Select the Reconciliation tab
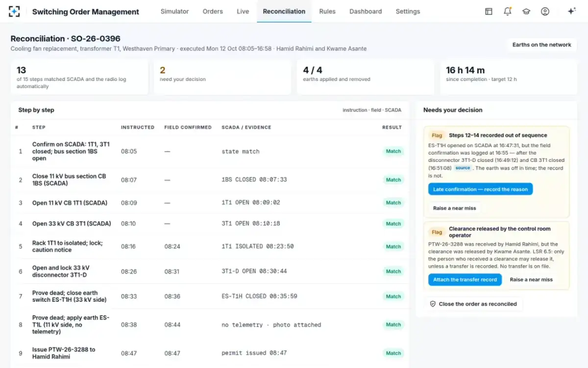588x368 pixels. pyautogui.click(x=284, y=11)
